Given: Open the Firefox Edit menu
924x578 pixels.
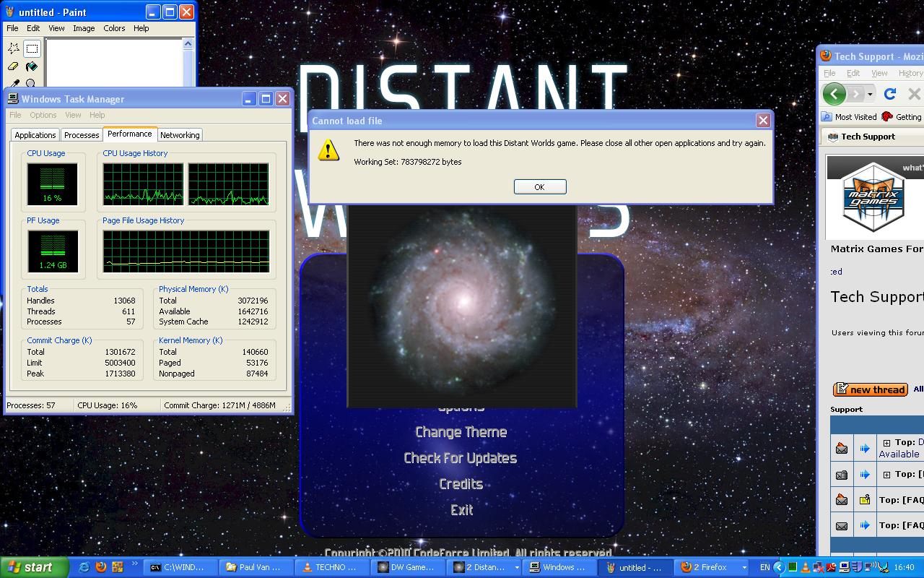Looking at the screenshot, I should (x=853, y=73).
